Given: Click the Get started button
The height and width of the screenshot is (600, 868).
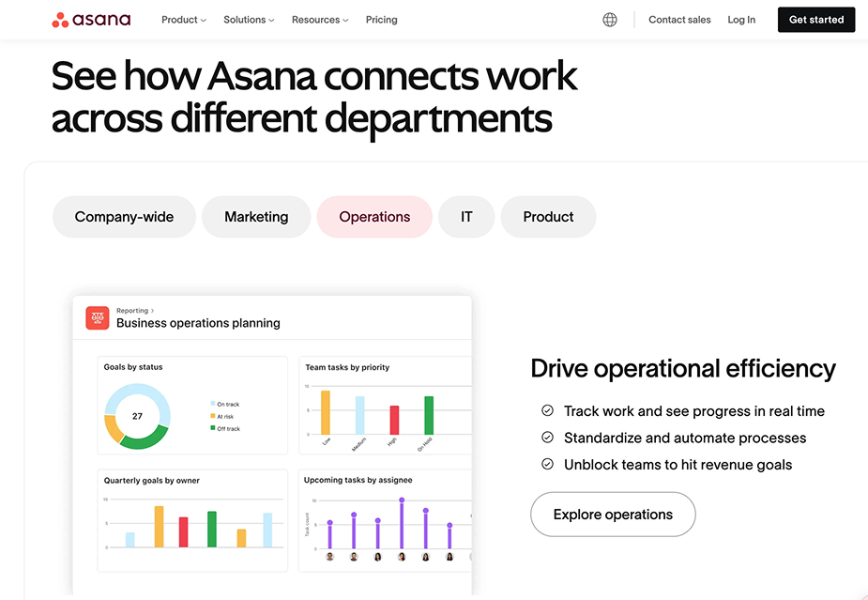Looking at the screenshot, I should click(816, 20).
